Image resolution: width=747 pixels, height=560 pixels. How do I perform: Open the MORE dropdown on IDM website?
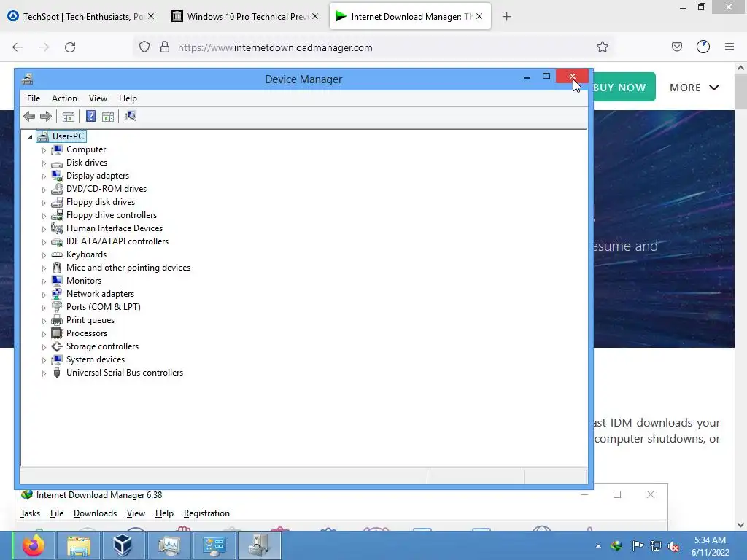(694, 87)
